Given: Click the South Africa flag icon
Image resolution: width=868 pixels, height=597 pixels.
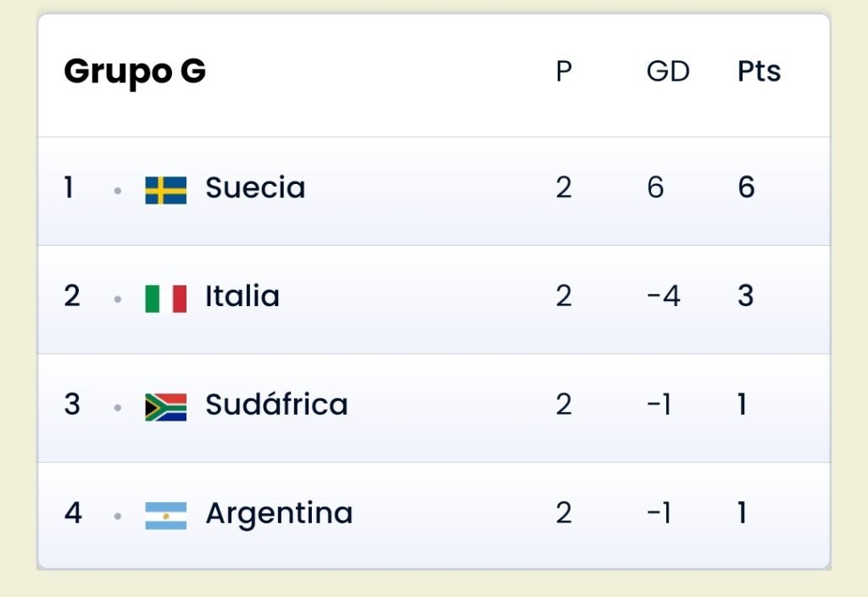Looking at the screenshot, I should point(165,407).
